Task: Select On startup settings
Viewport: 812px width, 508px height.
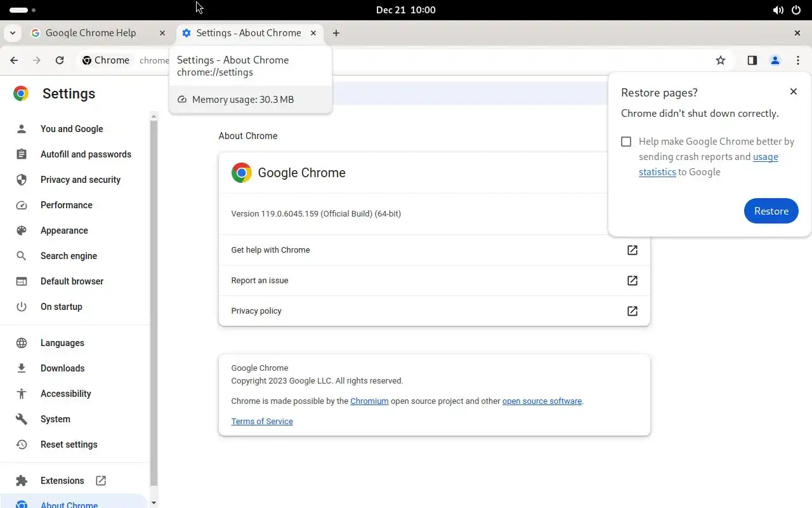Action: (75, 307)
